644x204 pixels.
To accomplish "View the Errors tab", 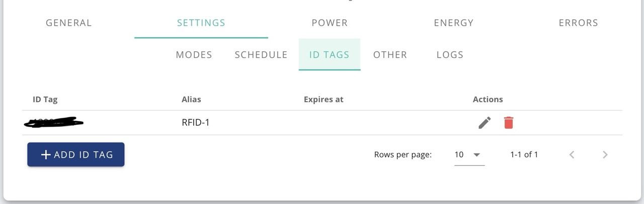I will pyautogui.click(x=579, y=23).
